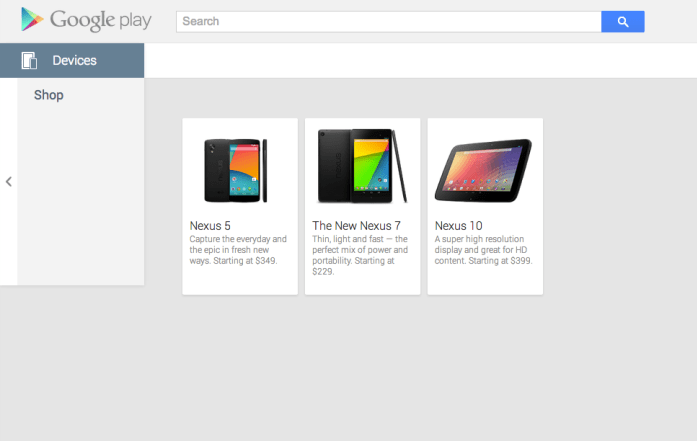
Task: Click the Nexus 5 title link
Action: coord(210,226)
